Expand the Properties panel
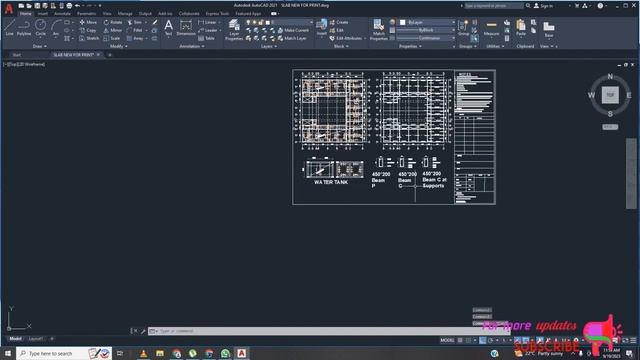 click(410, 47)
